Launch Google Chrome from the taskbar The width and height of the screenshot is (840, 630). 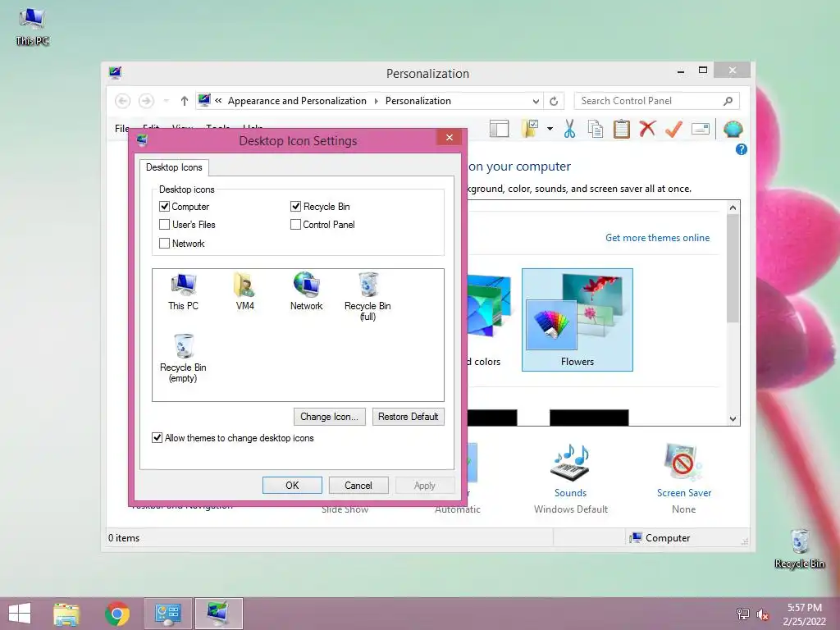pyautogui.click(x=117, y=614)
